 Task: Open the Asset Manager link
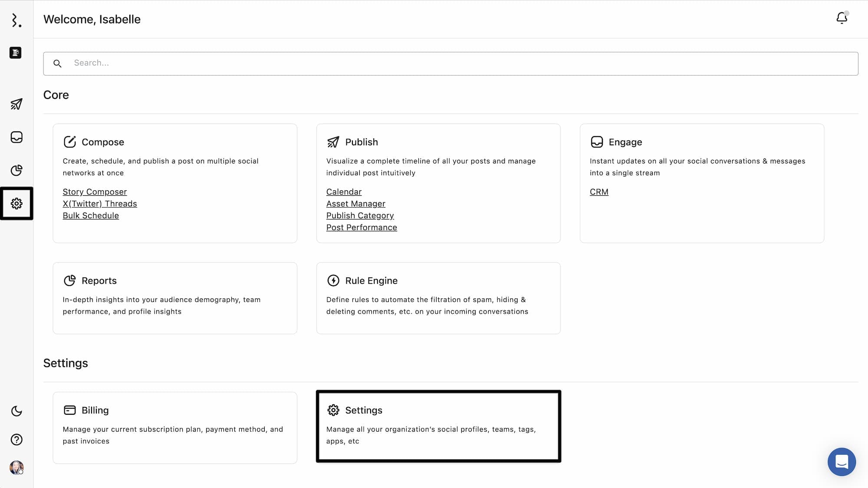point(355,203)
